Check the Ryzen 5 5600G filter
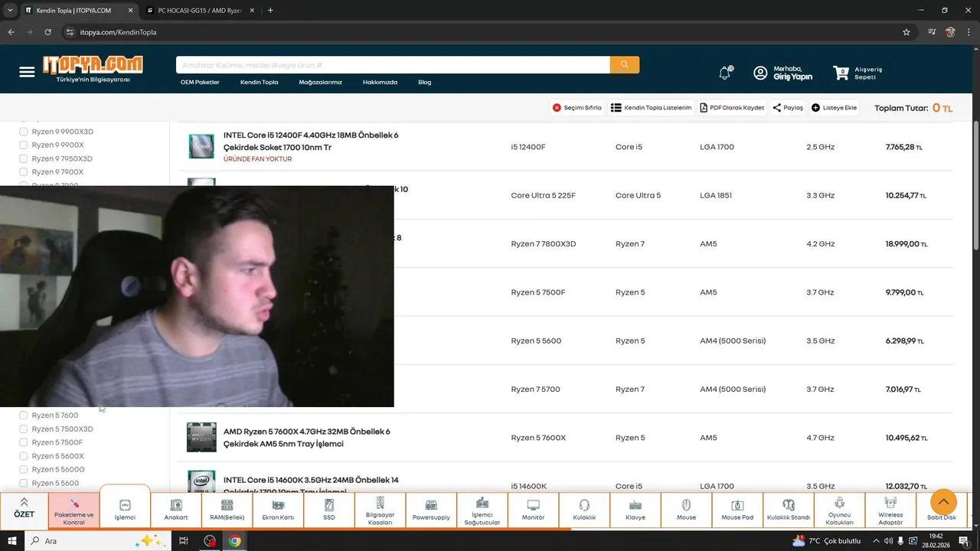 (x=24, y=469)
